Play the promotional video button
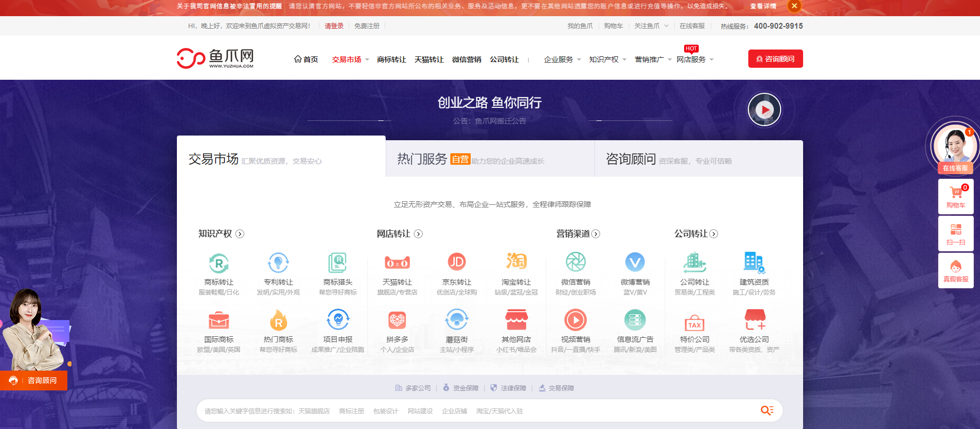Image resolution: width=980 pixels, height=429 pixels. pos(764,110)
